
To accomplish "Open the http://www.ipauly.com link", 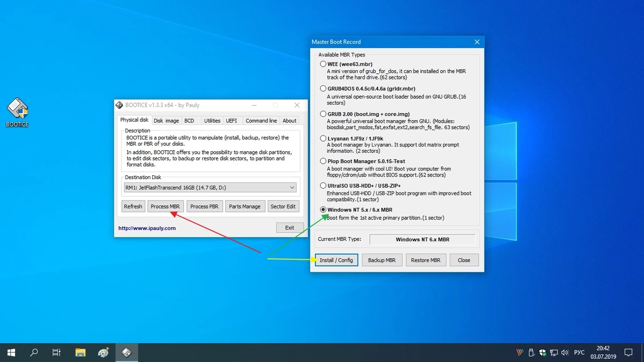I will (147, 228).
